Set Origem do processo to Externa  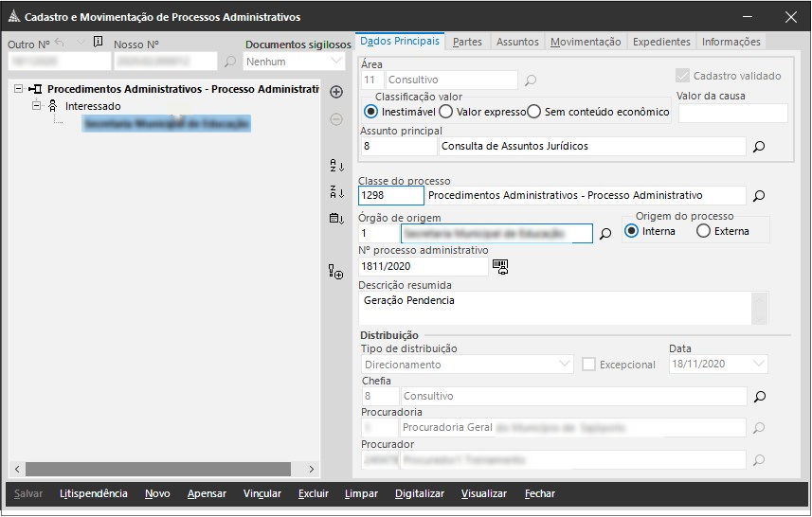coord(703,231)
